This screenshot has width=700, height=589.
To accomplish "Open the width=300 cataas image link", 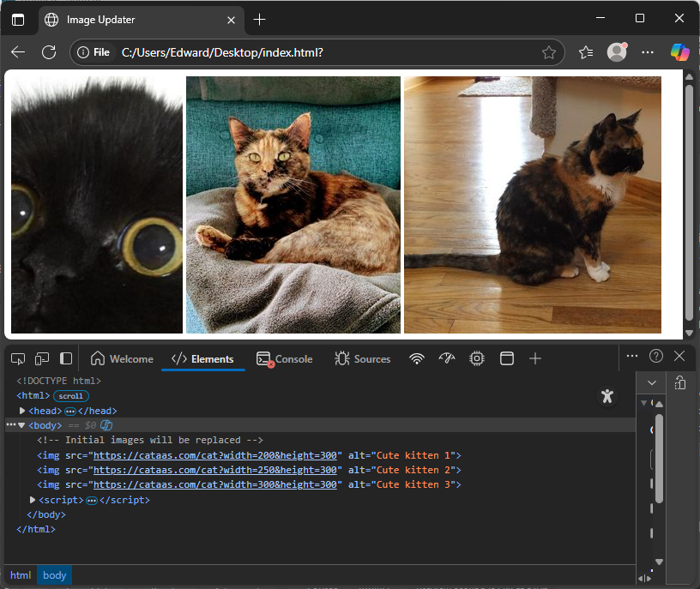I will coord(214,484).
